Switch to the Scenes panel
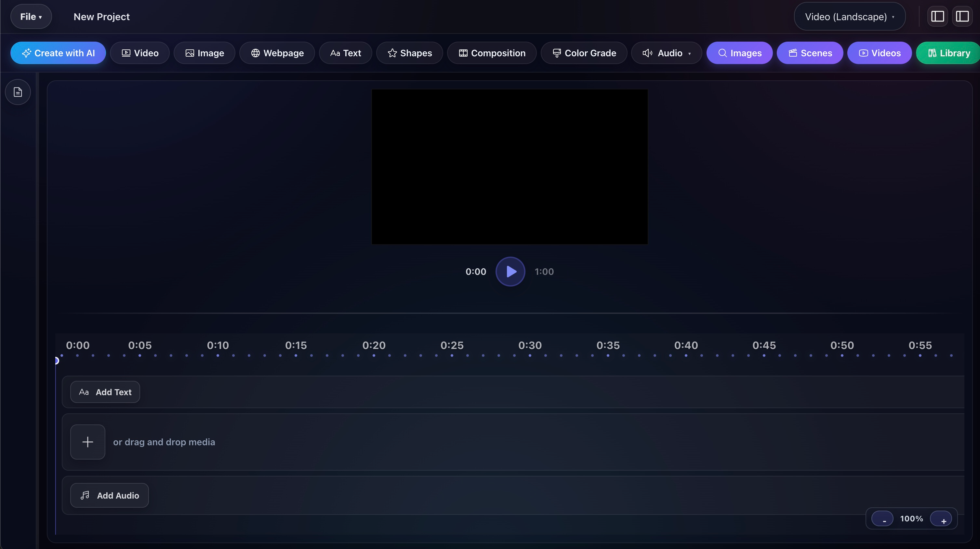Viewport: 980px width, 549px height. click(810, 53)
